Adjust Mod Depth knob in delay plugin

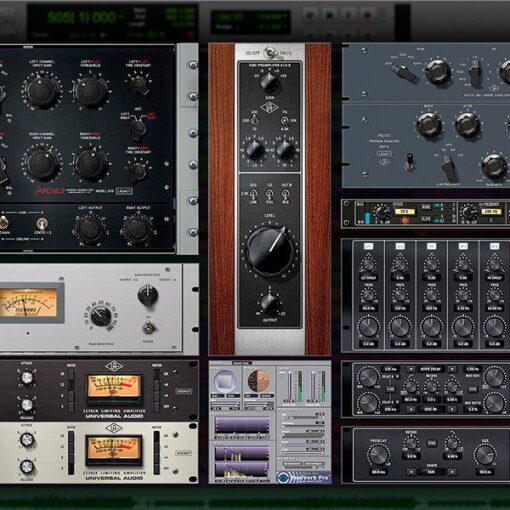494,403
